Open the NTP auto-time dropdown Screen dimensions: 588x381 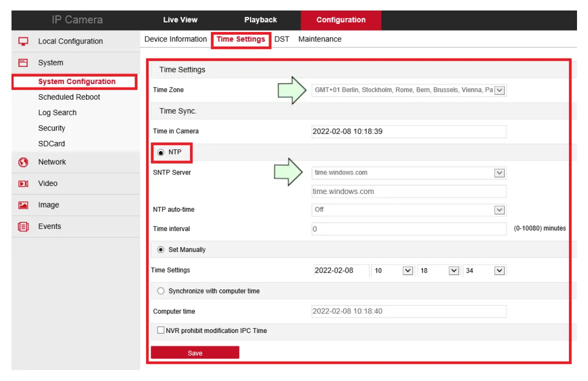(499, 210)
